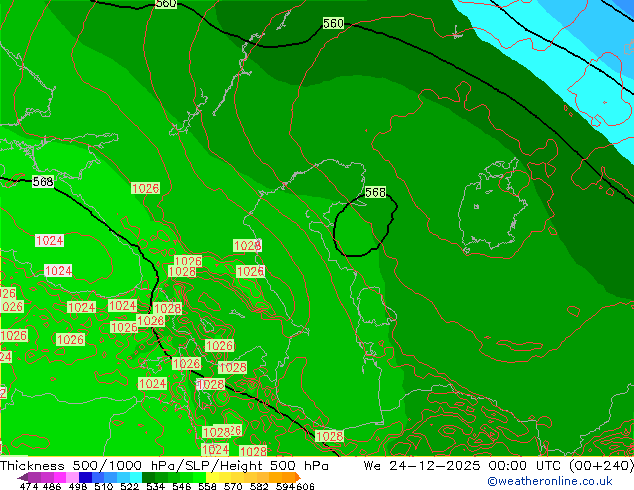This screenshot has height=490, width=634.
Task: Click the weatheronline.co.uk copyright link
Action: point(549,481)
